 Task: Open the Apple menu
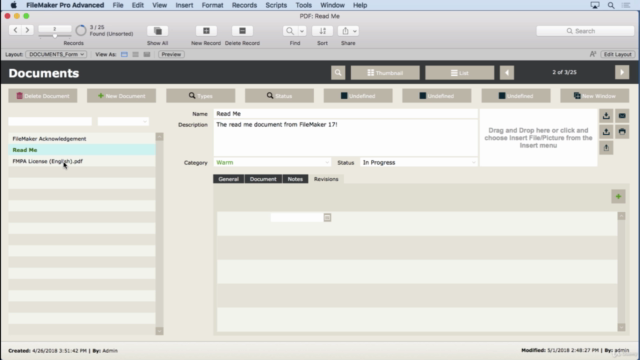(x=13, y=5)
